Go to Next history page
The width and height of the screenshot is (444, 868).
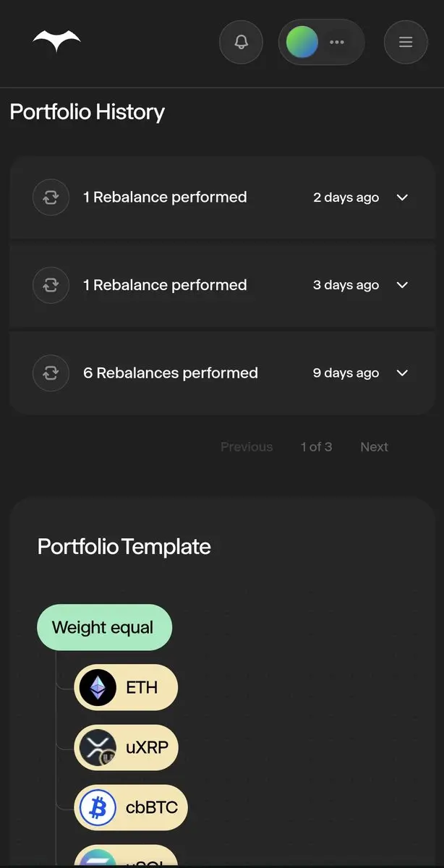(374, 447)
